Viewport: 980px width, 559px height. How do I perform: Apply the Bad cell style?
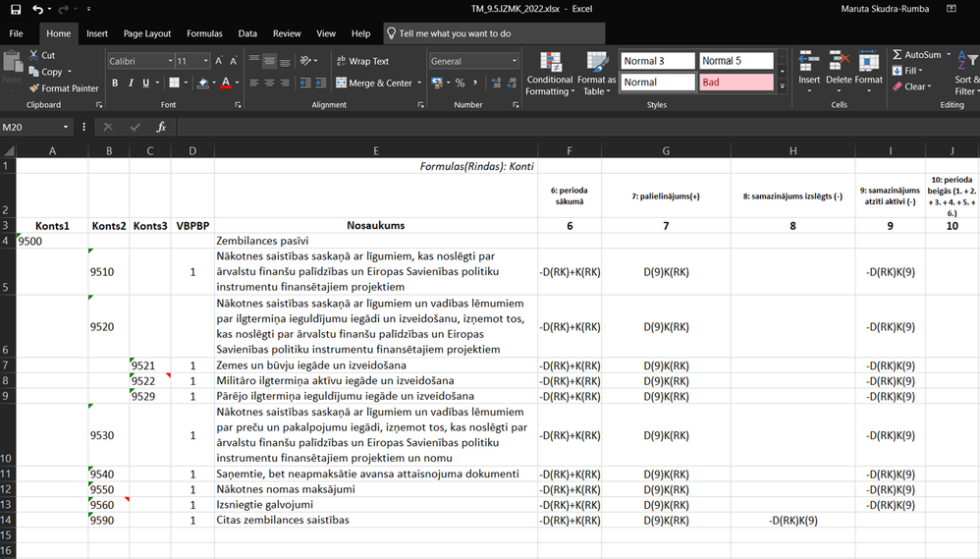736,82
